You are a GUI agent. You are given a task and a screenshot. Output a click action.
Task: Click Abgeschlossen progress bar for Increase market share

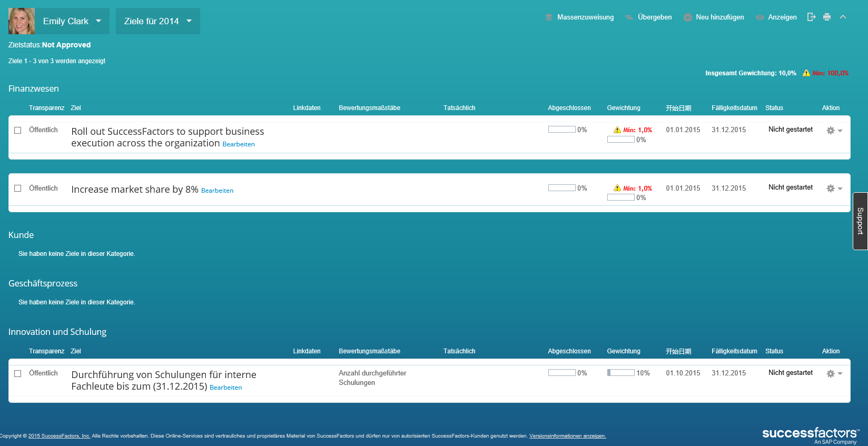[x=561, y=187]
